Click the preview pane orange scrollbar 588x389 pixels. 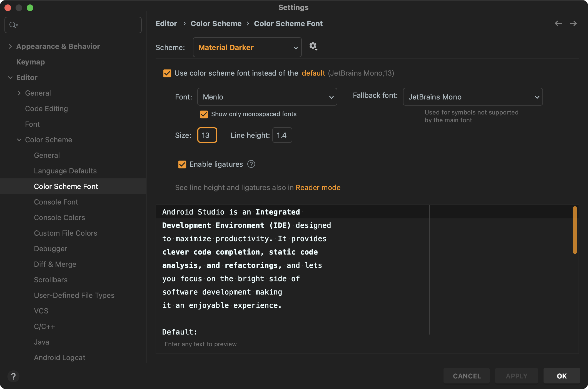click(x=575, y=230)
